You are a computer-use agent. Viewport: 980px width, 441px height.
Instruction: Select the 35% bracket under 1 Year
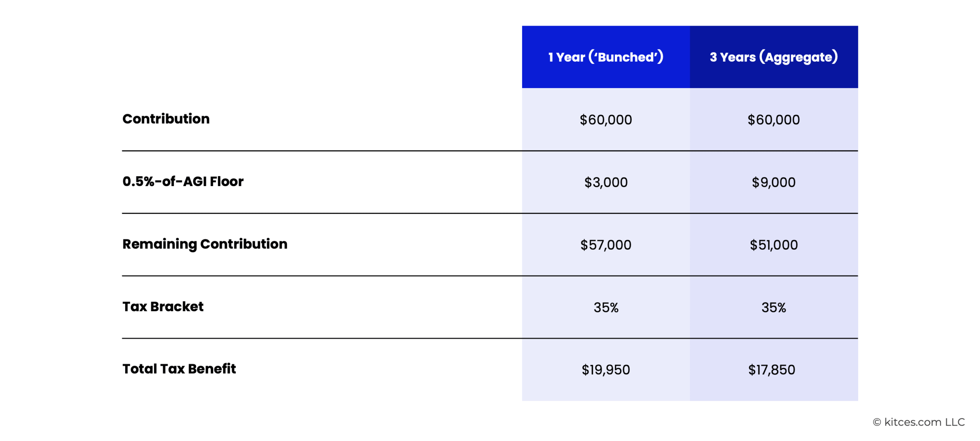606,307
